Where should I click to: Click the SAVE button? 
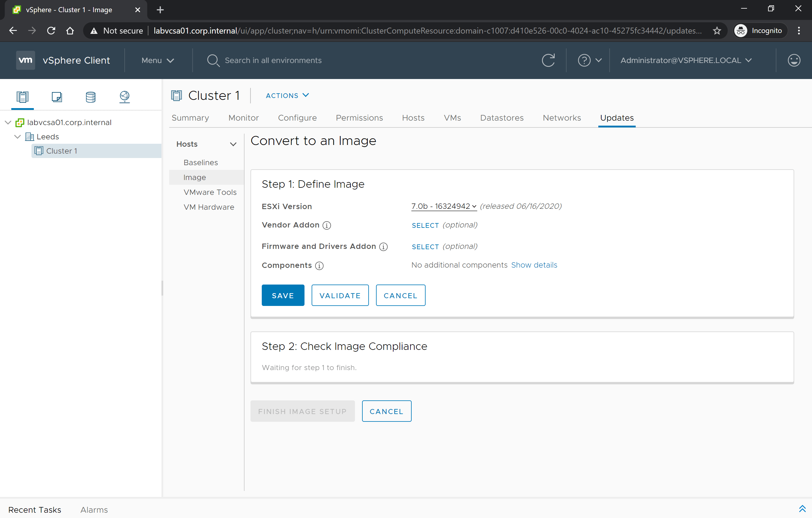click(x=283, y=295)
